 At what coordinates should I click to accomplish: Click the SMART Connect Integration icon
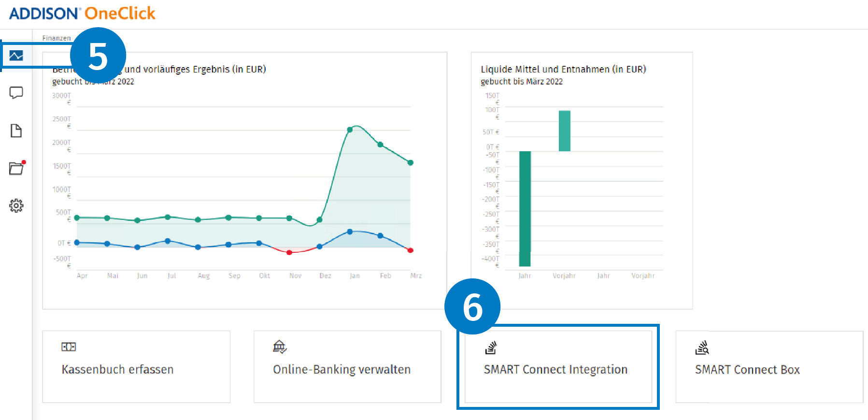[x=491, y=348]
